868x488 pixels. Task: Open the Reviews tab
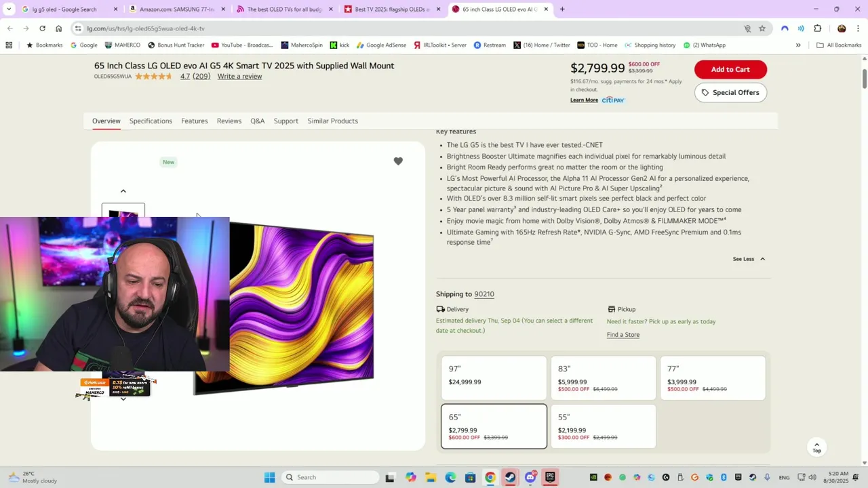pyautogui.click(x=229, y=121)
